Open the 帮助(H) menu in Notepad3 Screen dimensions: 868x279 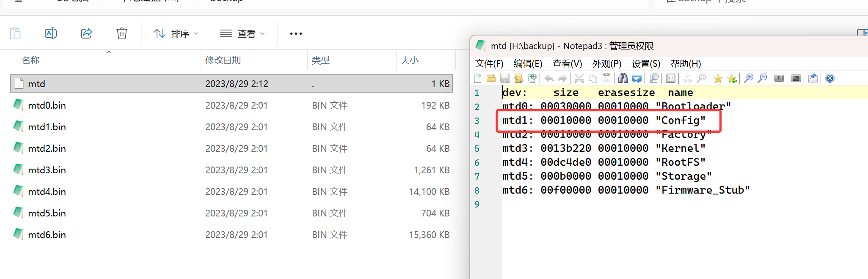click(x=686, y=63)
